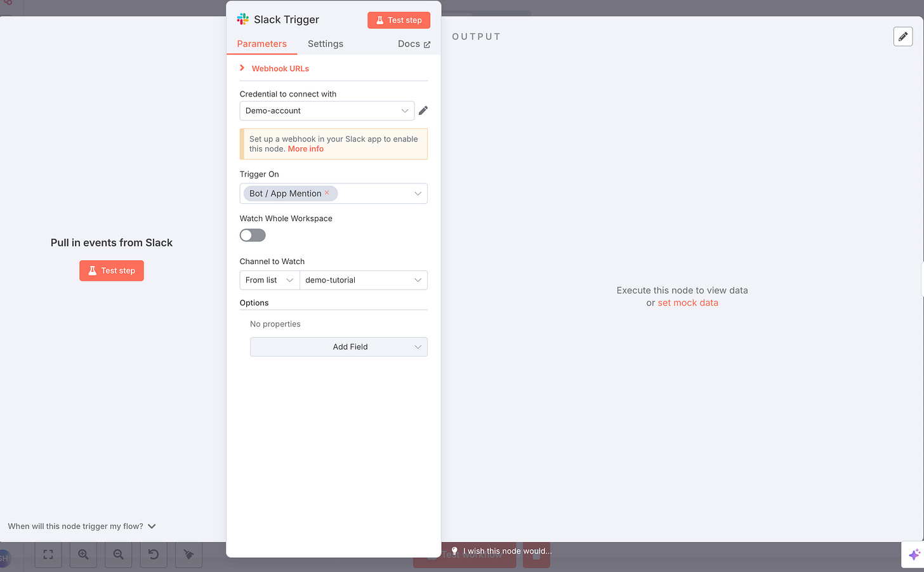Image resolution: width=924 pixels, height=572 pixels.
Task: Open the demo-tutorial channel dropdown
Action: 364,280
